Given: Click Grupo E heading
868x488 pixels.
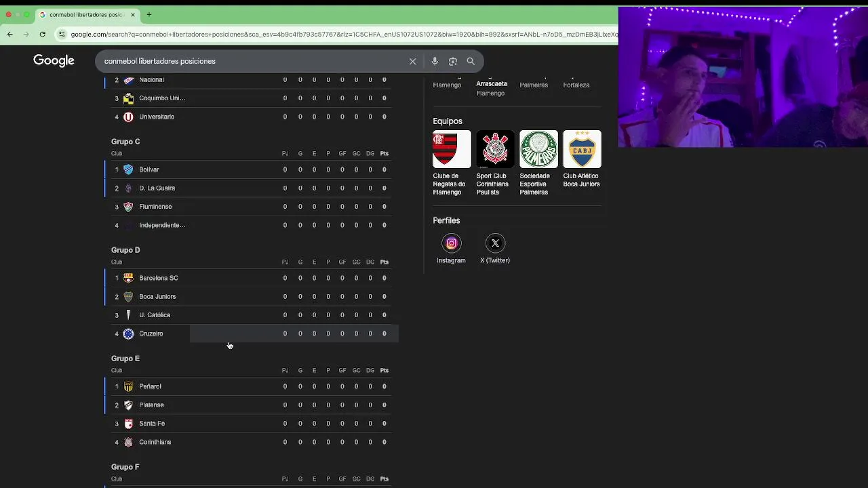Looking at the screenshot, I should pos(125,359).
